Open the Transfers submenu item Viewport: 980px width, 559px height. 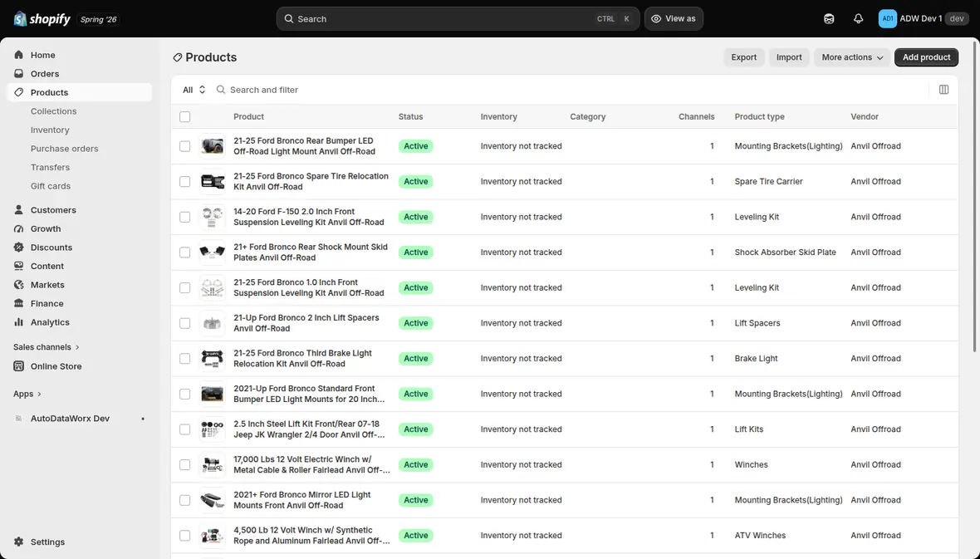click(x=50, y=168)
